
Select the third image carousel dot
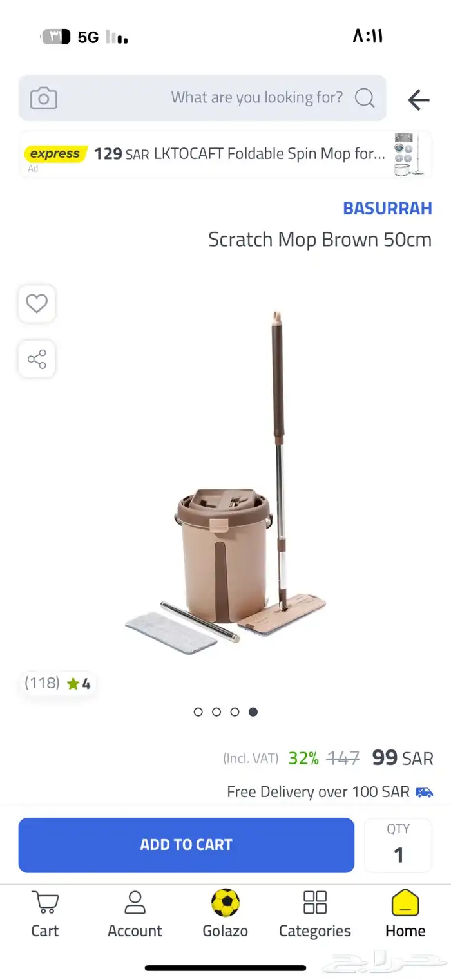[x=235, y=711]
